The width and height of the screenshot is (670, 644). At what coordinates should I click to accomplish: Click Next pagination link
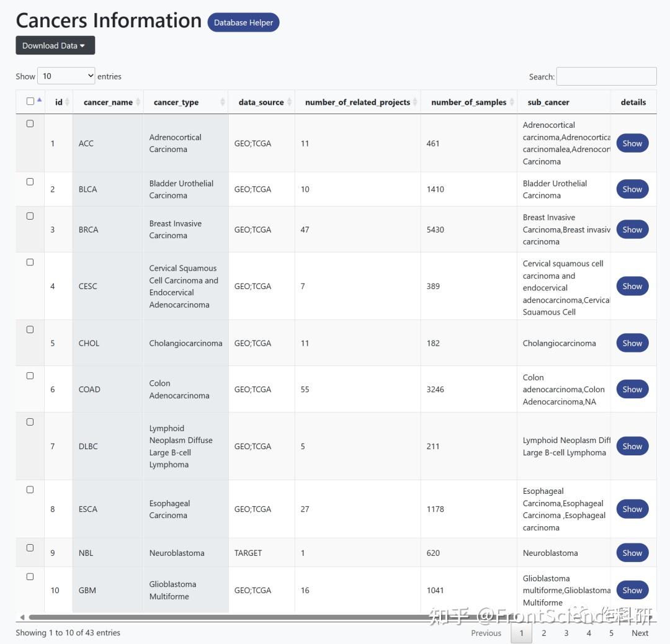point(640,633)
